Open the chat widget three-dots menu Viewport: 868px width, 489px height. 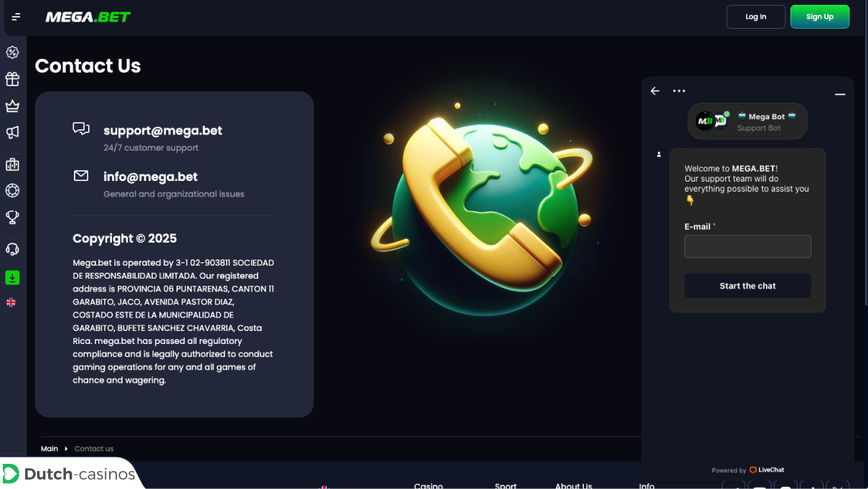(x=679, y=90)
